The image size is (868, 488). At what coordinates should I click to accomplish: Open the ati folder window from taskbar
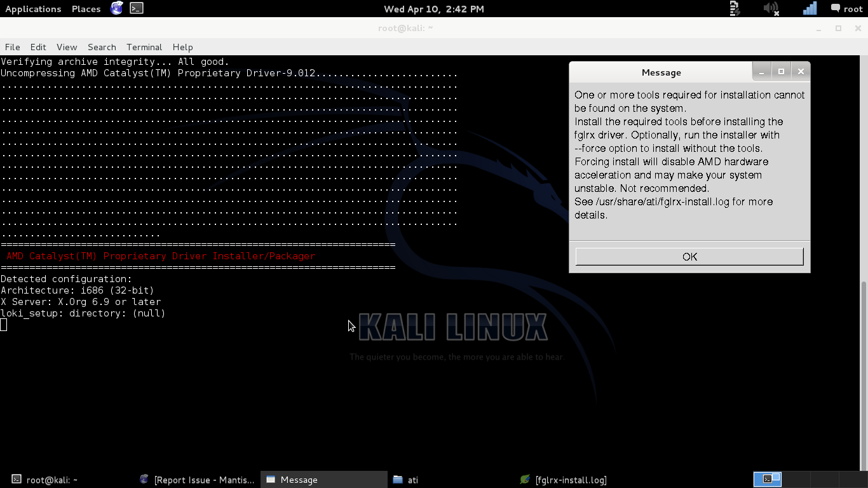(x=452, y=480)
